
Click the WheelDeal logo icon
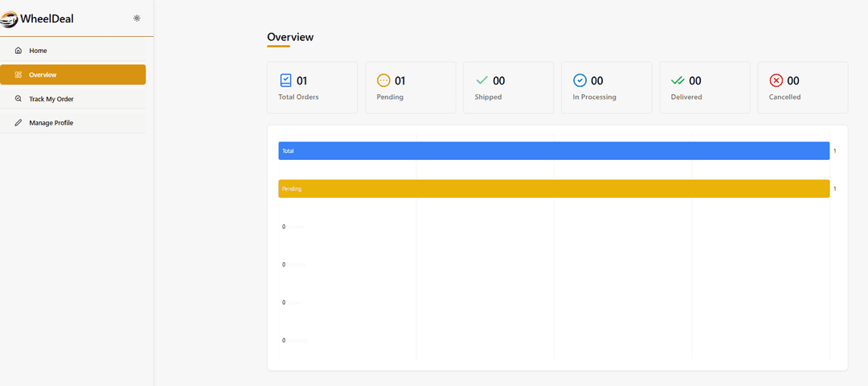tap(10, 18)
